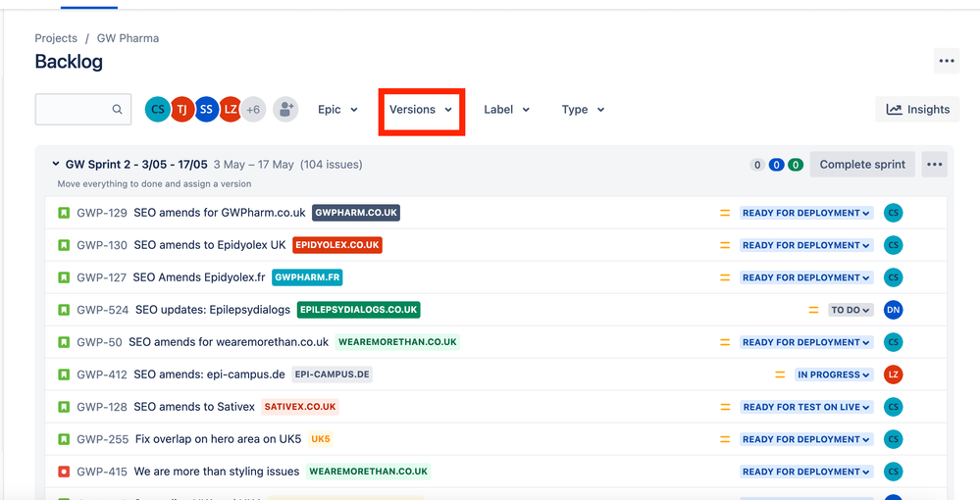This screenshot has width=980, height=500.
Task: Click medium priority icon on GWP-524
Action: [814, 310]
